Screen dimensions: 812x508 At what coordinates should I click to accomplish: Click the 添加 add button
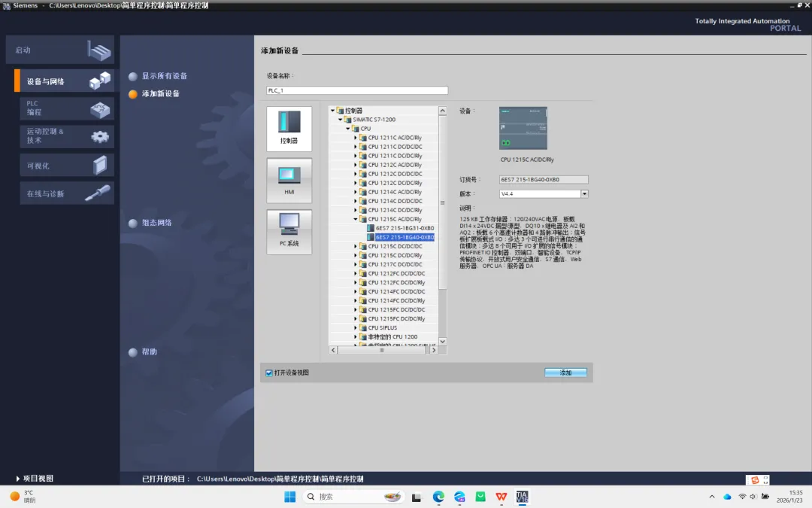[x=565, y=373]
